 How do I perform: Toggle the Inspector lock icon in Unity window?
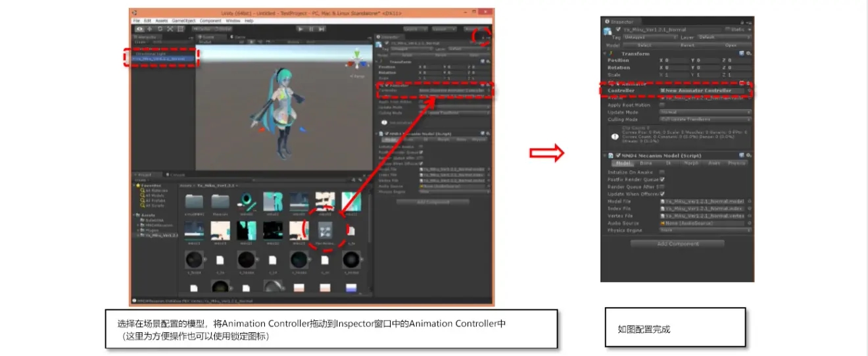(485, 38)
